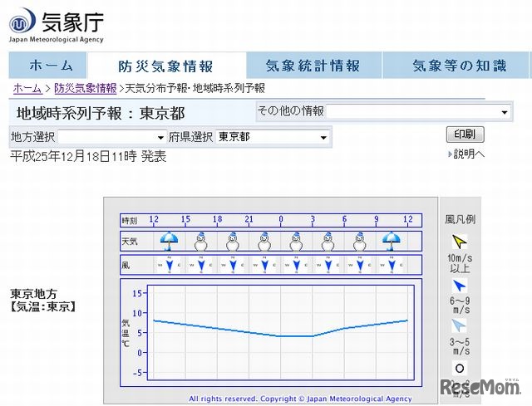
Task: Click the 風 row label
Action: click(x=126, y=265)
